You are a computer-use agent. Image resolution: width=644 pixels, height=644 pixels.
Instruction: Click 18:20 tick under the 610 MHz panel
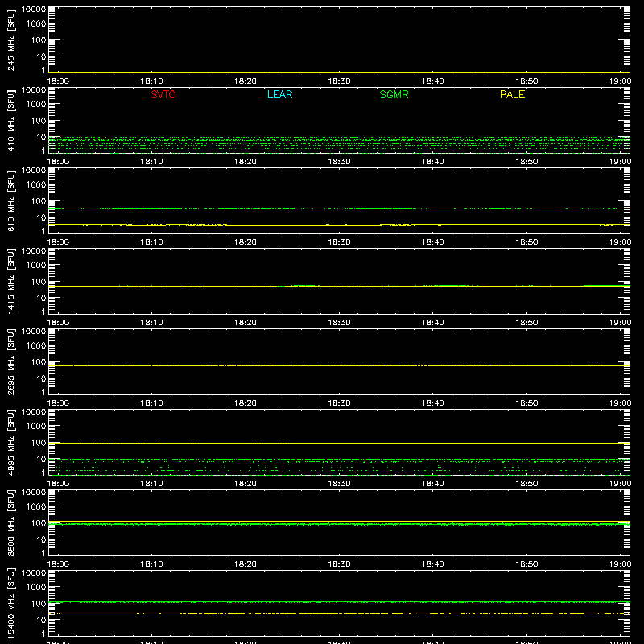coord(246,242)
